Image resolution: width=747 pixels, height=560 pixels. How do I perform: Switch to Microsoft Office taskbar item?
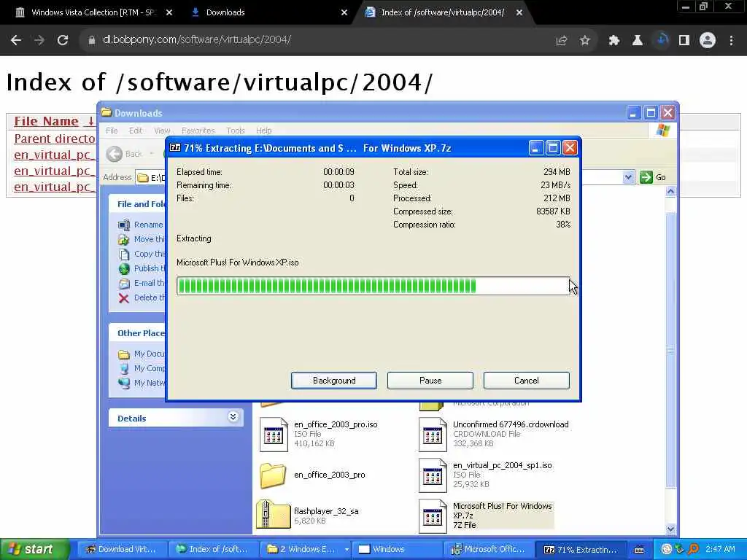(489, 550)
